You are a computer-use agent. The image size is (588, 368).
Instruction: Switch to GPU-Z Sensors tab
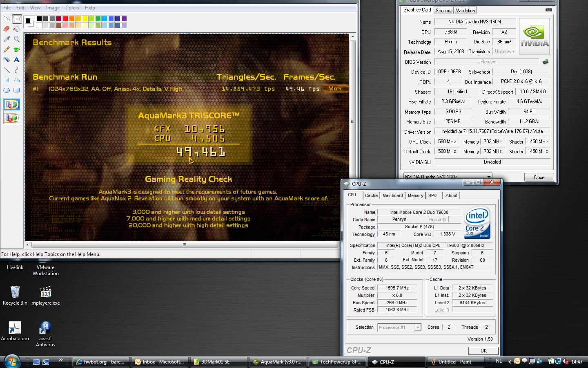point(443,11)
